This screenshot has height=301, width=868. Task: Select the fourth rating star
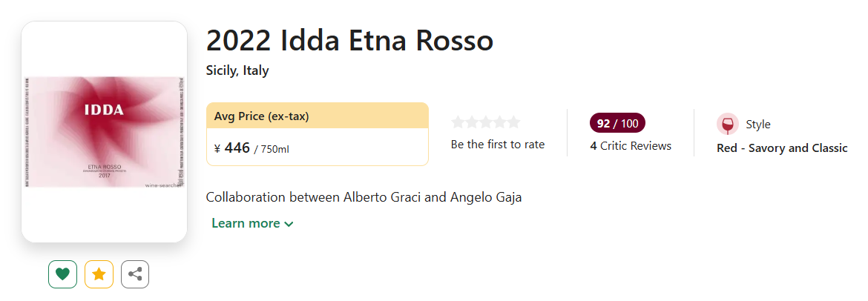click(500, 122)
